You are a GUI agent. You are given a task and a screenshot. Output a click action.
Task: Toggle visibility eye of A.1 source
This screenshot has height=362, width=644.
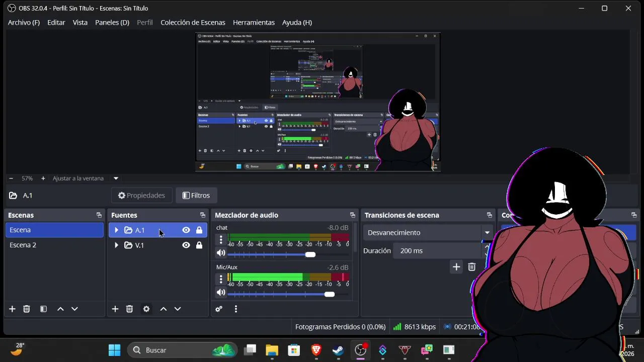coord(186,230)
